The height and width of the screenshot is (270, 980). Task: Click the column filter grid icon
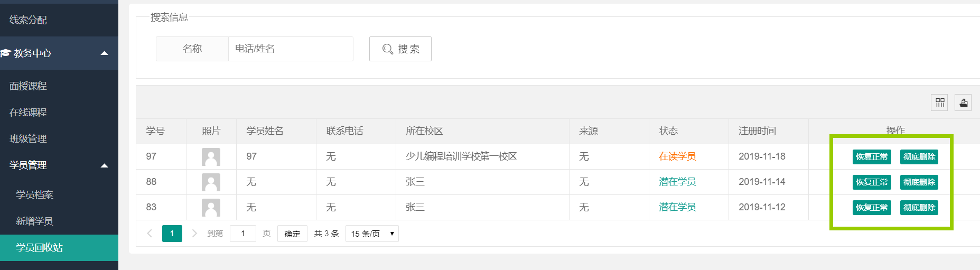939,103
